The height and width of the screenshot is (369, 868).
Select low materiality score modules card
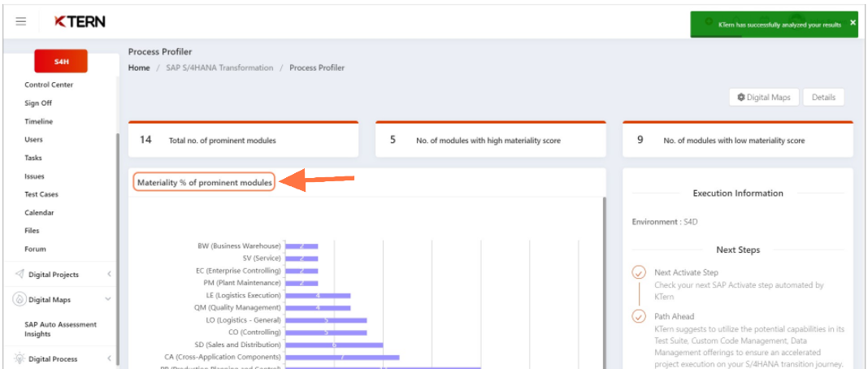point(738,140)
